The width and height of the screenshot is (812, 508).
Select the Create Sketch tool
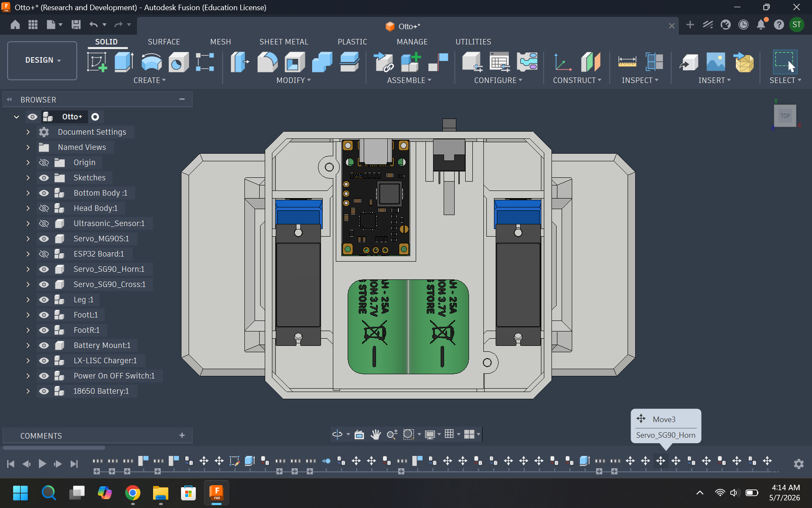pyautogui.click(x=97, y=62)
